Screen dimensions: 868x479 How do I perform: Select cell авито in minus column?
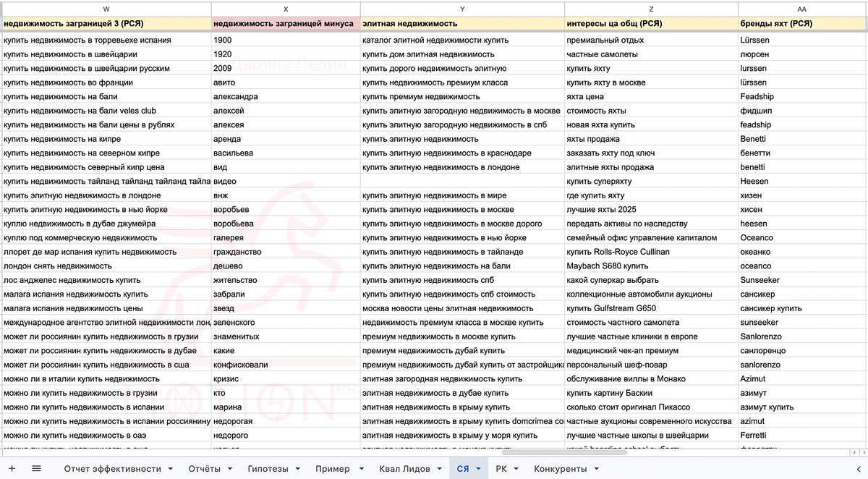point(286,82)
